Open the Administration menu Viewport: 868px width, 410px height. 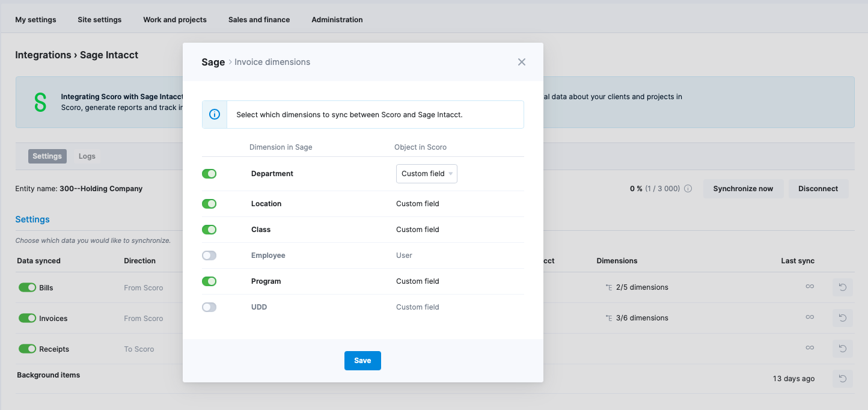point(337,19)
